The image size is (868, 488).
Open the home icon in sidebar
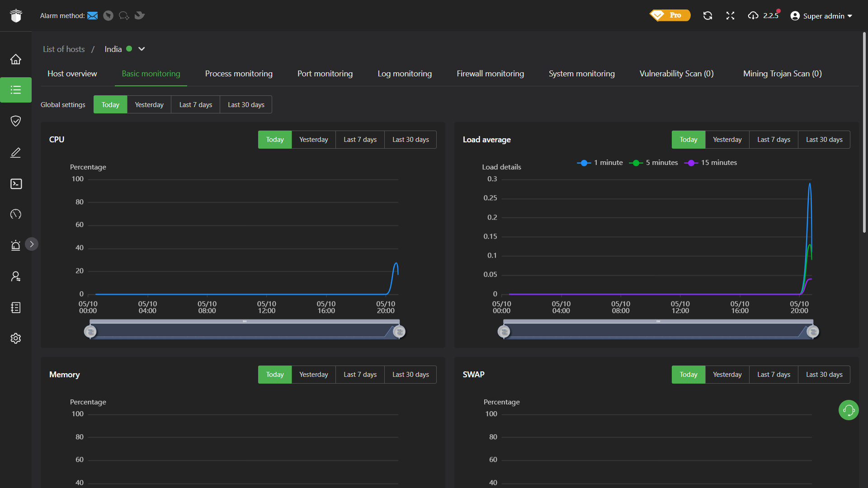click(x=16, y=59)
